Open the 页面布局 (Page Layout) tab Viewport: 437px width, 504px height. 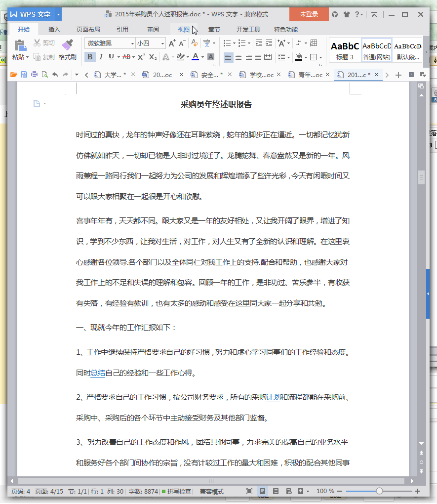[88, 30]
